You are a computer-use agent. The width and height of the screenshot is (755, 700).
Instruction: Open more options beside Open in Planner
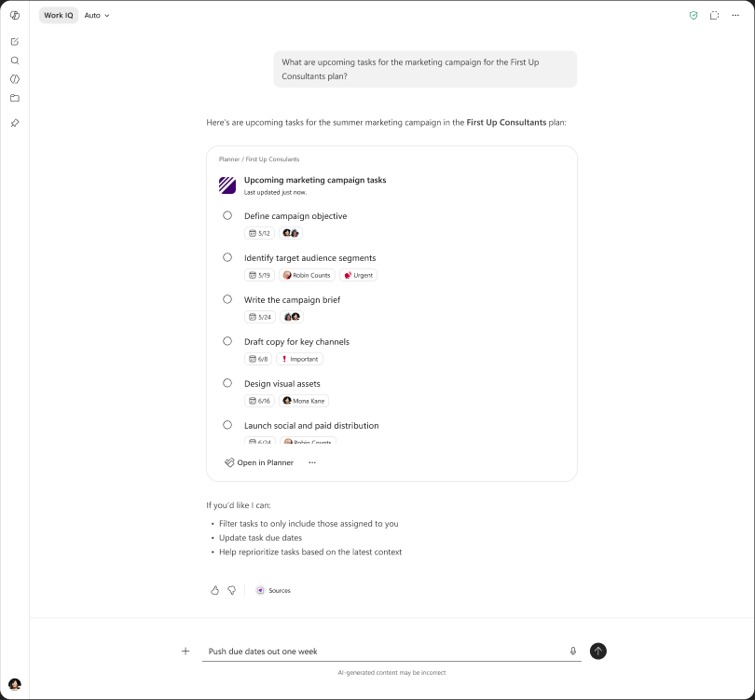click(x=312, y=462)
